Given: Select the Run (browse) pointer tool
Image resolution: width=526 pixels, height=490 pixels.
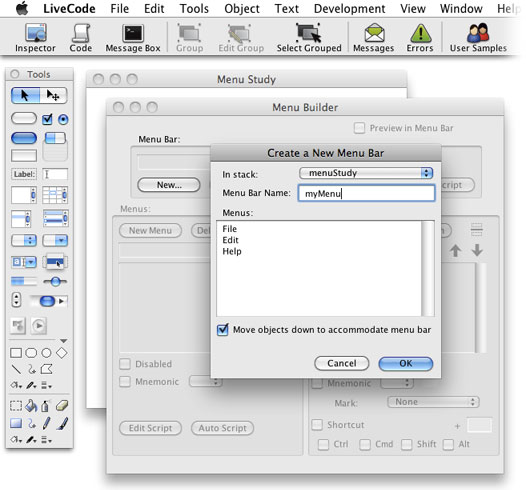Looking at the screenshot, I should [x=25, y=95].
